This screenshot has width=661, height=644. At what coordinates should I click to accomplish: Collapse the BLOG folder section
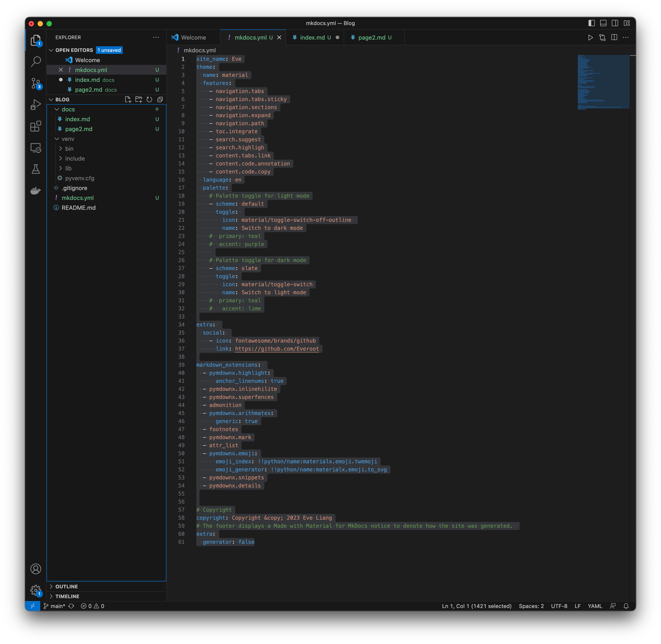51,100
